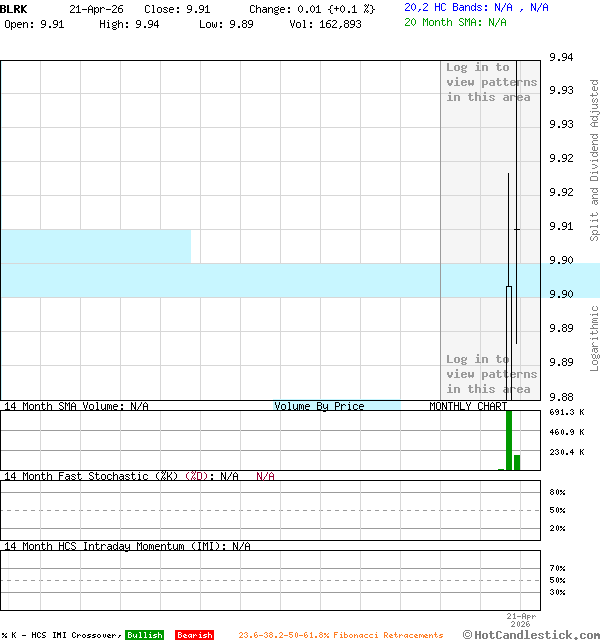The height and width of the screenshot is (640, 600).
Task: Click the green Bullish legend badge
Action: tap(144, 635)
